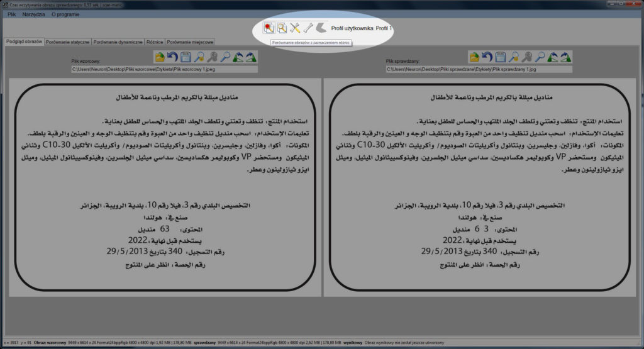Click checked image magnifier with yellow badge

pos(513,57)
